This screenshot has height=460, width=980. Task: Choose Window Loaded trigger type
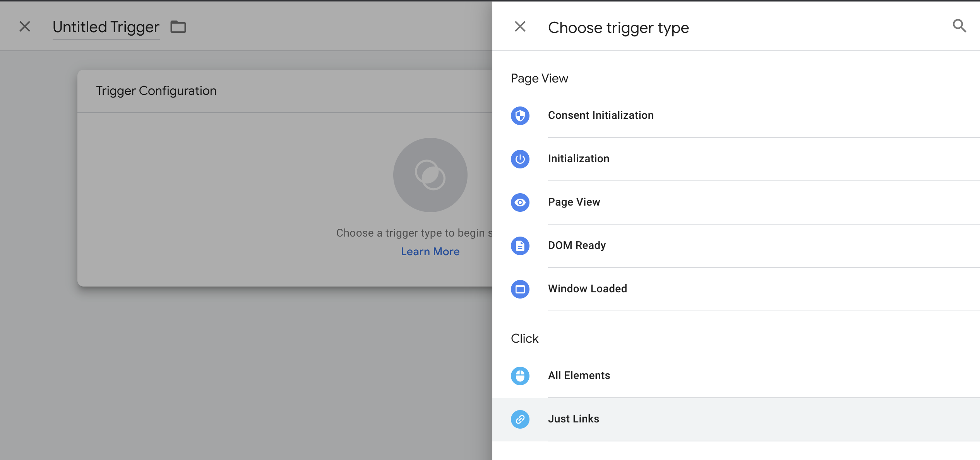tap(588, 289)
